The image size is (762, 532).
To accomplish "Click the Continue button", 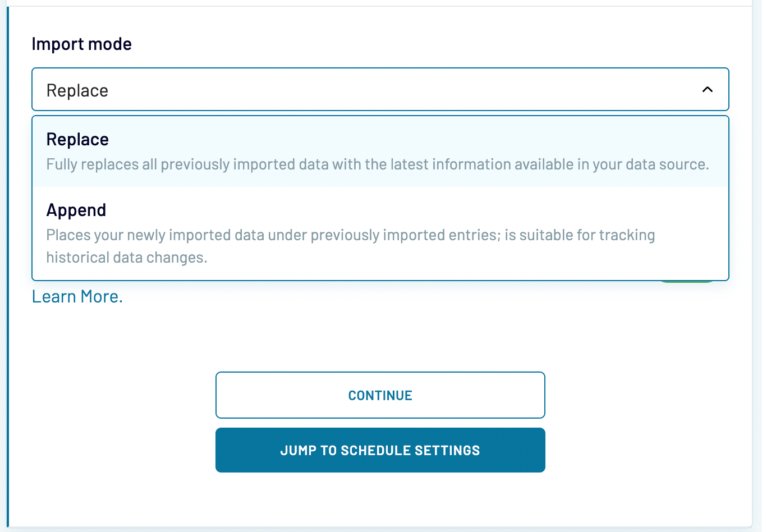I will tap(380, 395).
